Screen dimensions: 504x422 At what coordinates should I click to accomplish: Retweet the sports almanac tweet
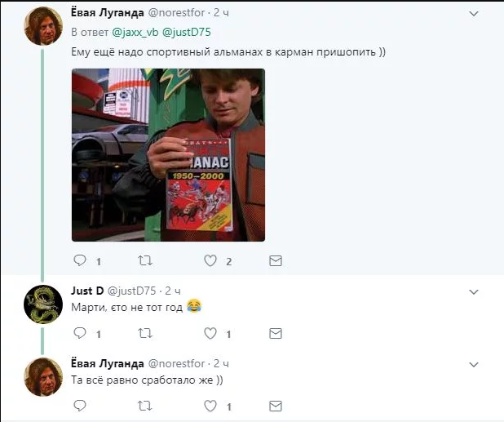pos(145,260)
